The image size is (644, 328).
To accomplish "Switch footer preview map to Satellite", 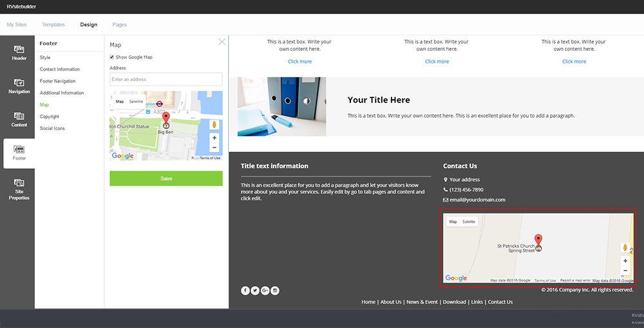I will coord(469,222).
